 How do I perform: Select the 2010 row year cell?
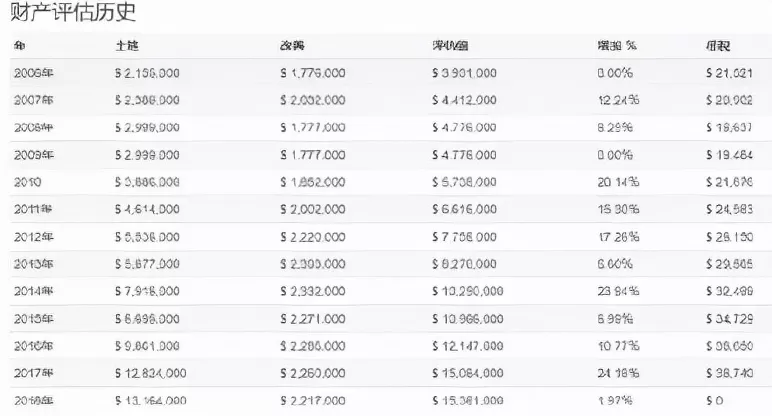[28, 182]
